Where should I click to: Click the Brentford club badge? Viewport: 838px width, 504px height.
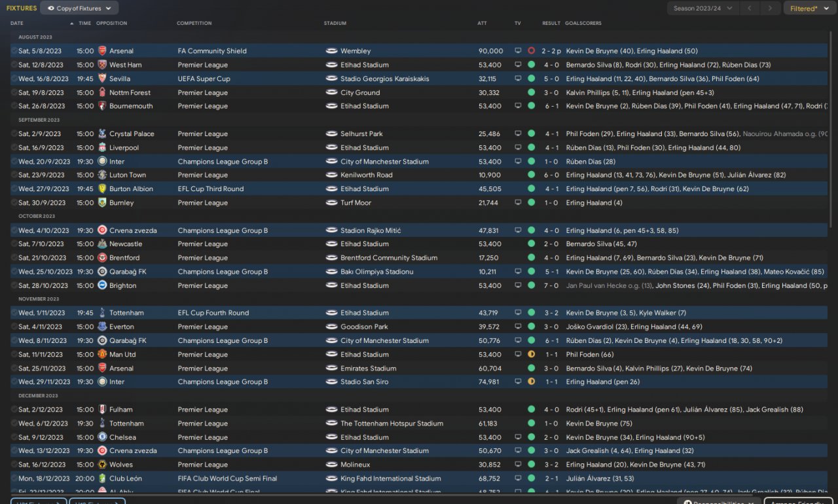pyautogui.click(x=102, y=258)
